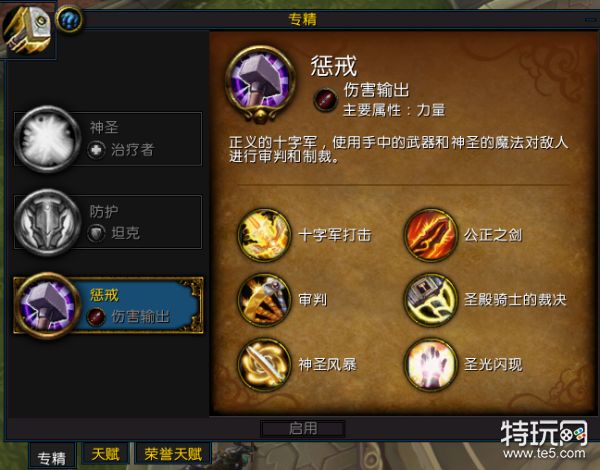Screen dimensions: 600x470
Task: Switch to the 天赋 tab
Action: pyautogui.click(x=105, y=454)
